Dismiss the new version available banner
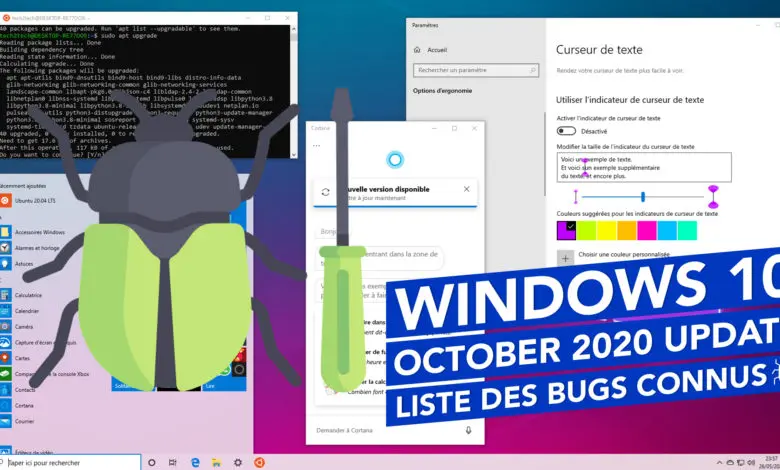780x470 pixels. (x=466, y=189)
